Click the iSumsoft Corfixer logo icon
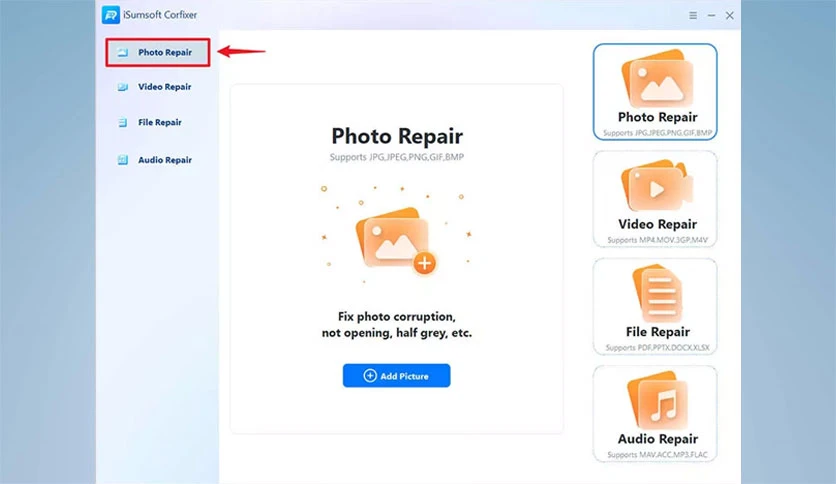The image size is (836, 484). click(111, 15)
